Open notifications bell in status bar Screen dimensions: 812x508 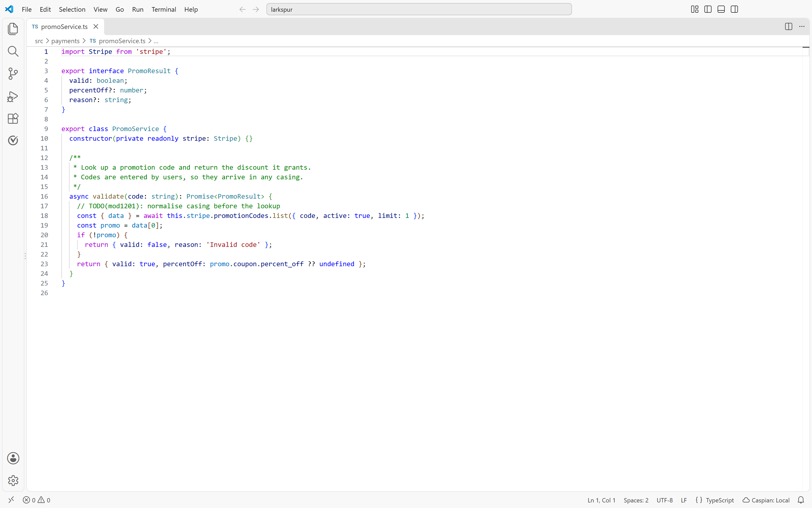tap(801, 500)
